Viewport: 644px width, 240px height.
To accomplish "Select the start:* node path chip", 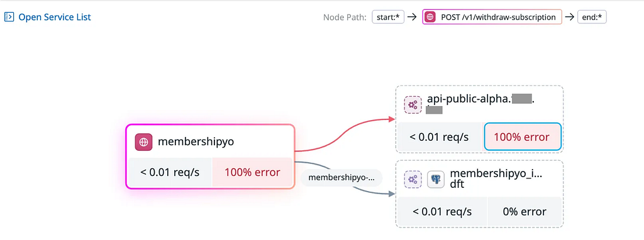I will [x=388, y=17].
